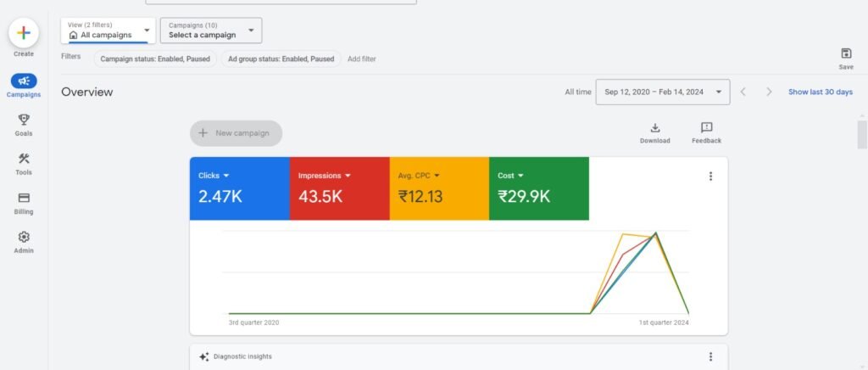Open the Campaigns megaphone icon
The height and width of the screenshot is (370, 868).
24,81
